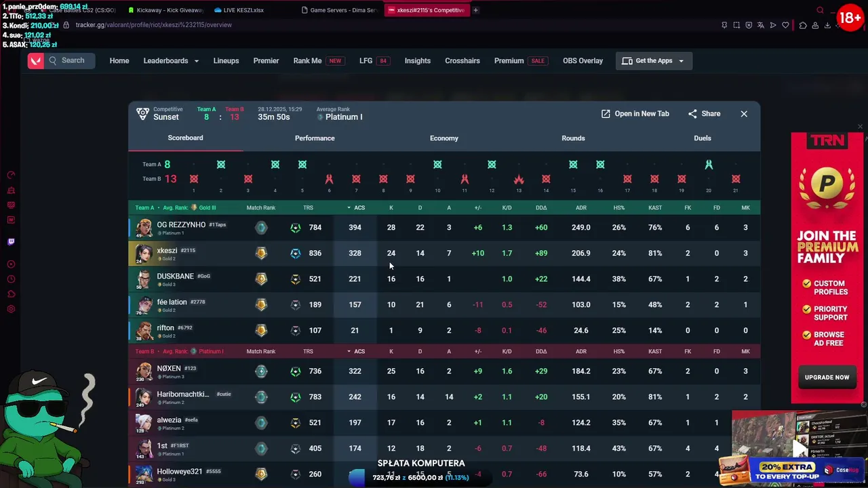Click OG REZZYNHO's Platinum match rank icon
This screenshot has height=488, width=868.
[261, 228]
